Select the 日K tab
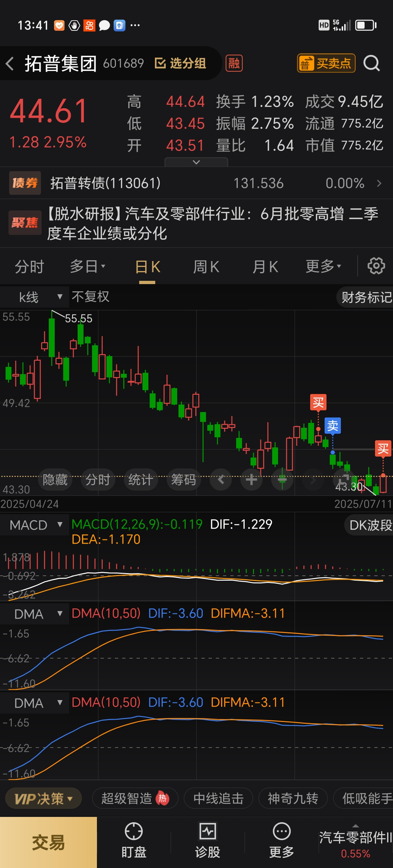This screenshot has width=393, height=868. click(147, 267)
